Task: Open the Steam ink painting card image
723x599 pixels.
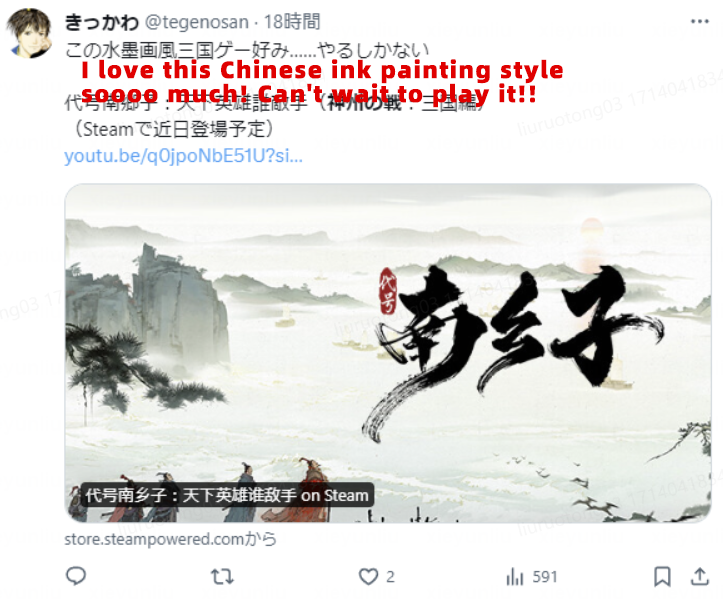Action: 388,353
